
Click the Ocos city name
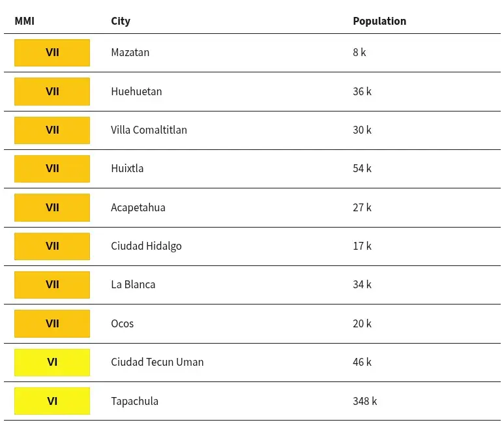click(122, 323)
